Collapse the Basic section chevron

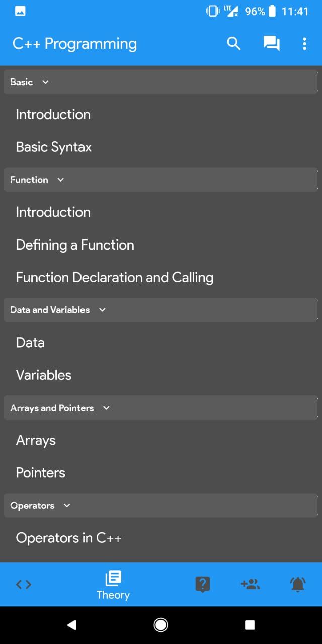point(46,82)
